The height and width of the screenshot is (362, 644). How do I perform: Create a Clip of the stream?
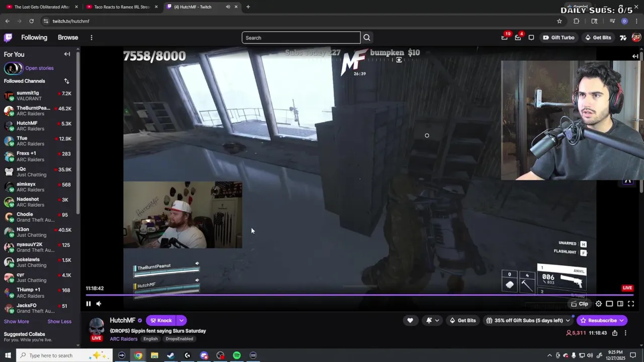click(580, 304)
